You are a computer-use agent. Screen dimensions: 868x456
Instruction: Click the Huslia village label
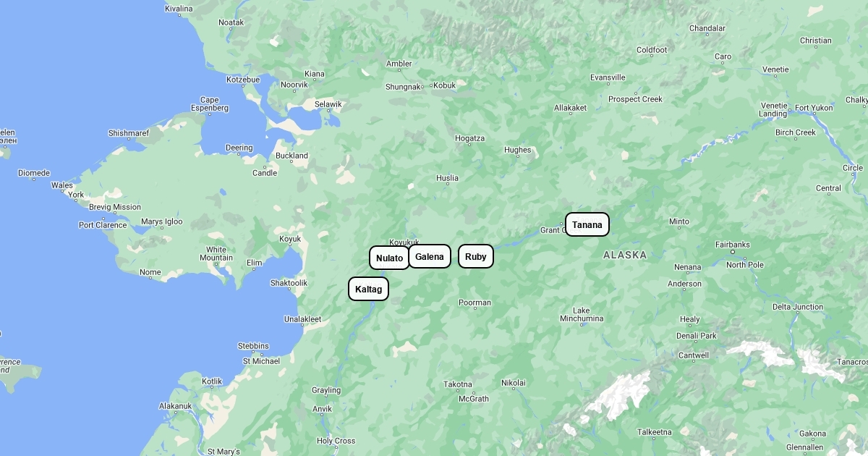pos(447,178)
